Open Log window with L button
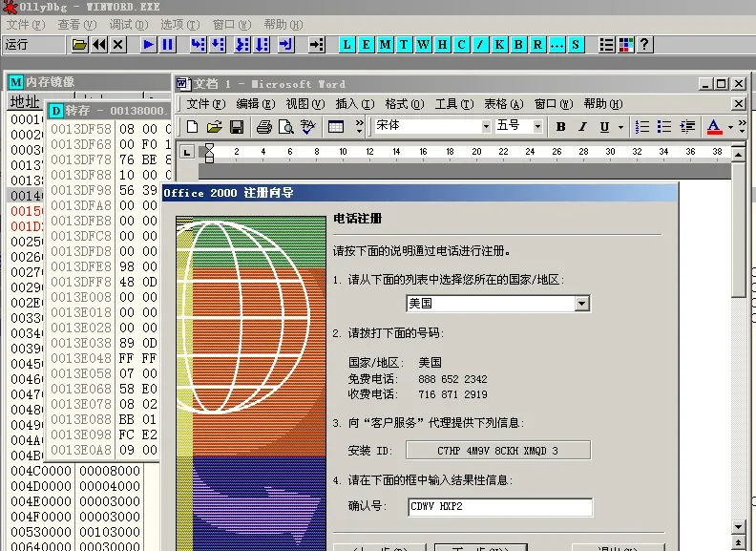Viewport: 756px width, 551px height. coord(347,45)
